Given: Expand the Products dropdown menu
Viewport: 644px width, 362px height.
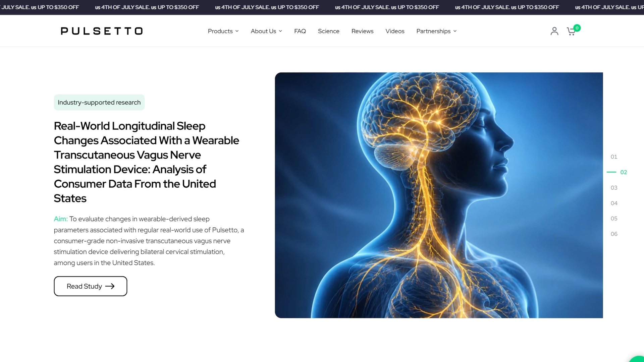Looking at the screenshot, I should (x=223, y=31).
